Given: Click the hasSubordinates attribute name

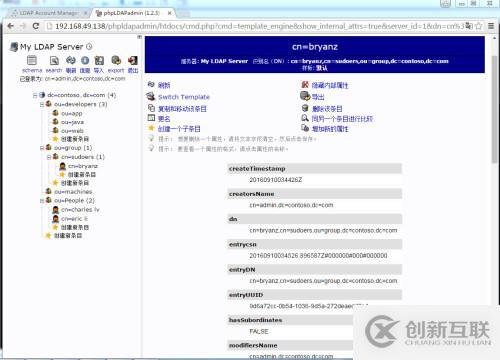Looking at the screenshot, I should click(x=255, y=320).
